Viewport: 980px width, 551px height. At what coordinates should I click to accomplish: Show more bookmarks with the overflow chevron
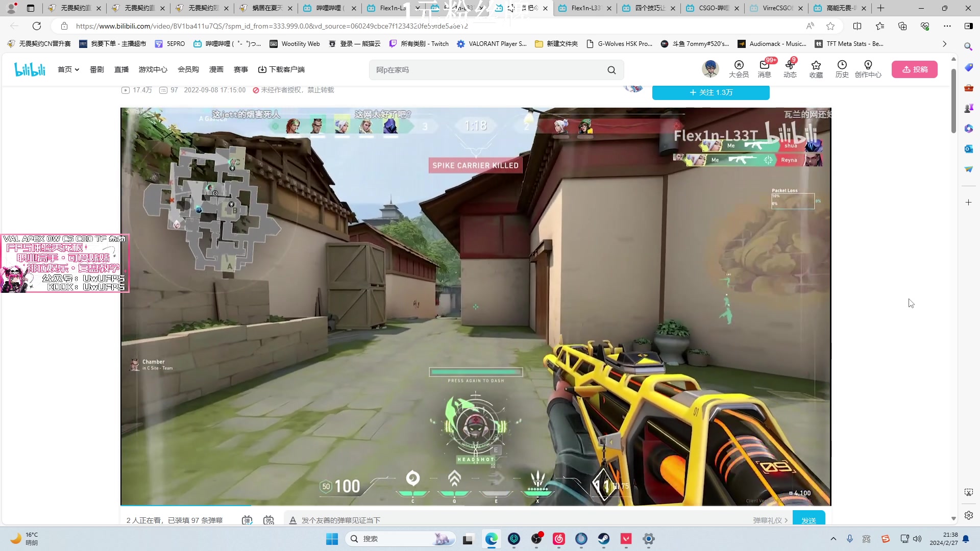click(944, 44)
